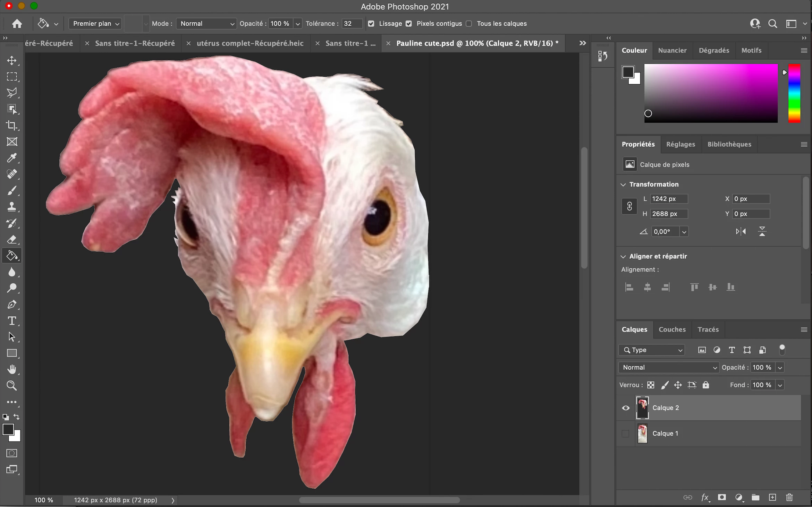Click the vertical hue spectrum strip
812x507 pixels.
point(794,93)
